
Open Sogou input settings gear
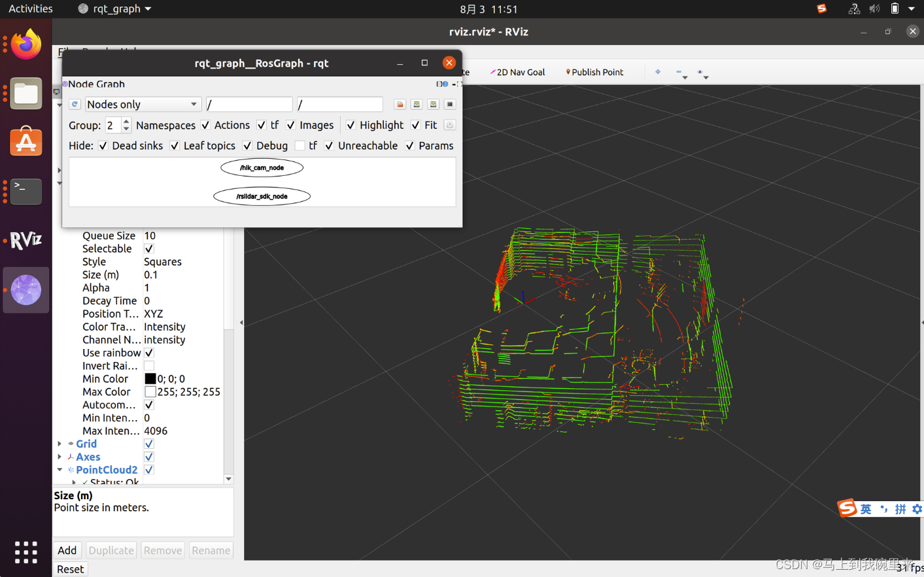tap(917, 509)
